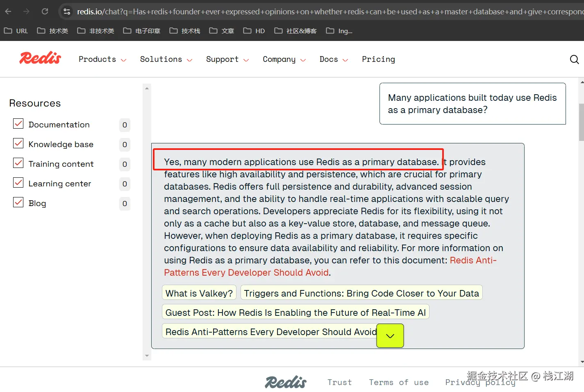Click the Privacy policy footer link
The height and width of the screenshot is (392, 584).
click(480, 382)
